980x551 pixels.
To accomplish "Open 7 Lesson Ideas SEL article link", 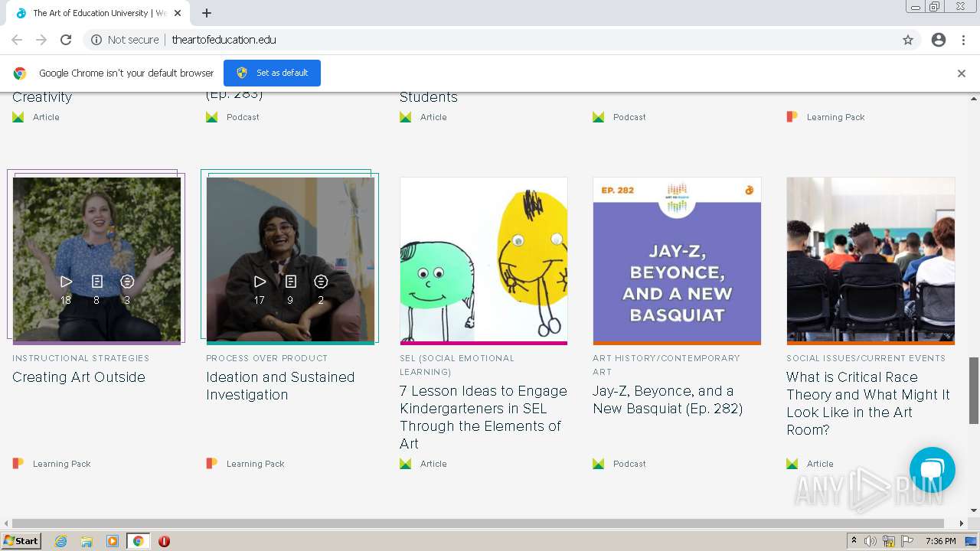I will [483, 417].
